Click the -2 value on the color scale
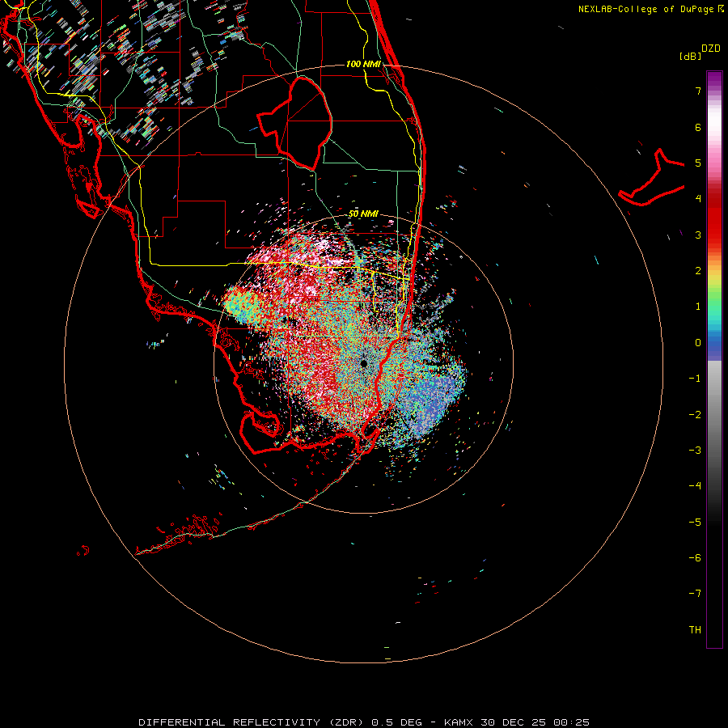The image size is (728, 728). pyautogui.click(x=695, y=415)
